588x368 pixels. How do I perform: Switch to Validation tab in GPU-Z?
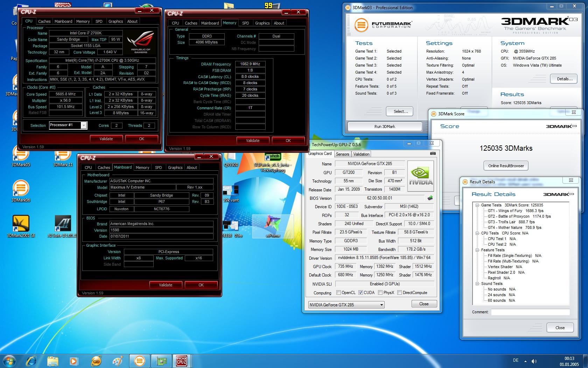pos(361,154)
